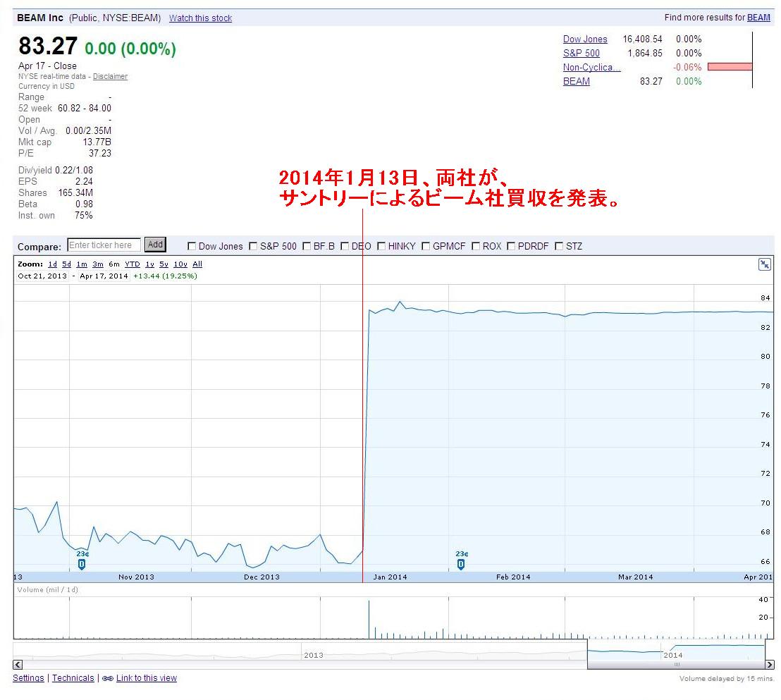Viewport: 781px width, 700px height.
Task: Click the chart expand icon
Action: point(764,264)
